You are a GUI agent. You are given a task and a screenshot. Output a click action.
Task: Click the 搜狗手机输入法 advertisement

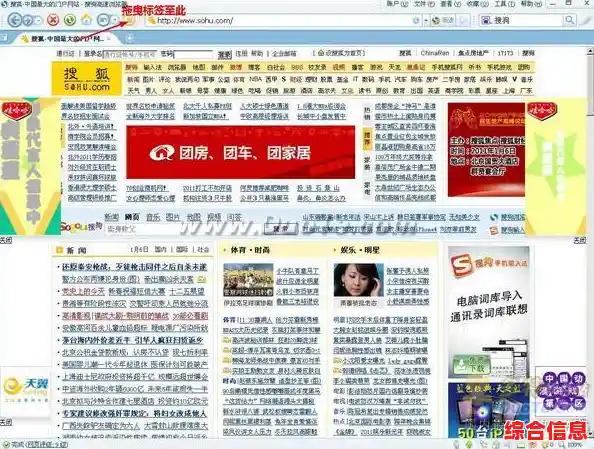click(489, 312)
